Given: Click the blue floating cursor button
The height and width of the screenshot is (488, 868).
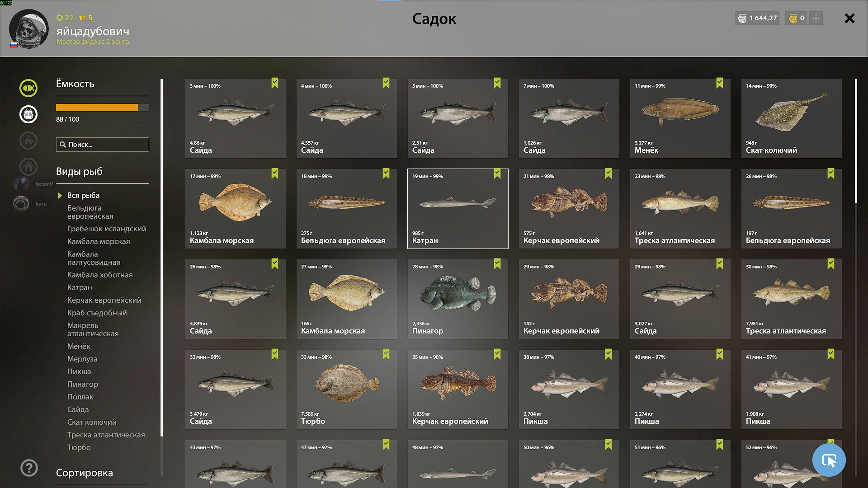Looking at the screenshot, I should coord(829,460).
